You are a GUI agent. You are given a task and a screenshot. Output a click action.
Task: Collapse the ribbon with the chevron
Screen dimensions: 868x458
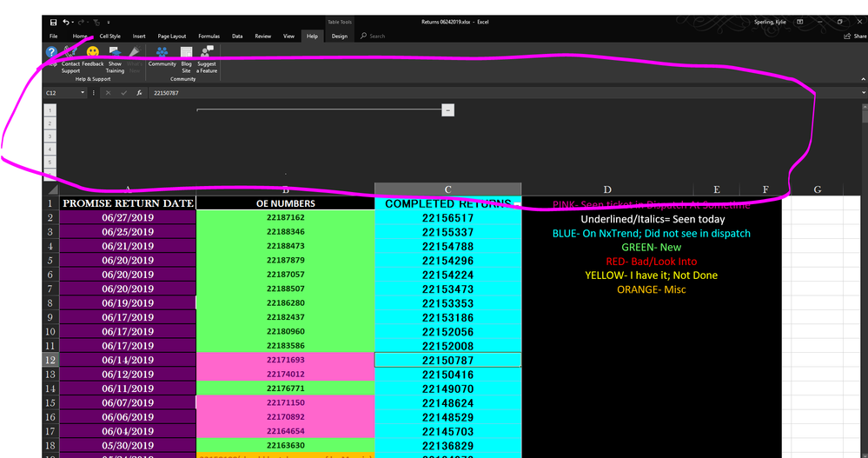pyautogui.click(x=863, y=79)
